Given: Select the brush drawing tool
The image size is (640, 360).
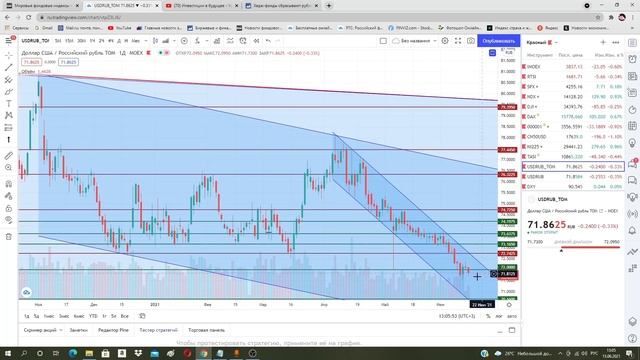Looking at the screenshot, I should tap(9, 92).
